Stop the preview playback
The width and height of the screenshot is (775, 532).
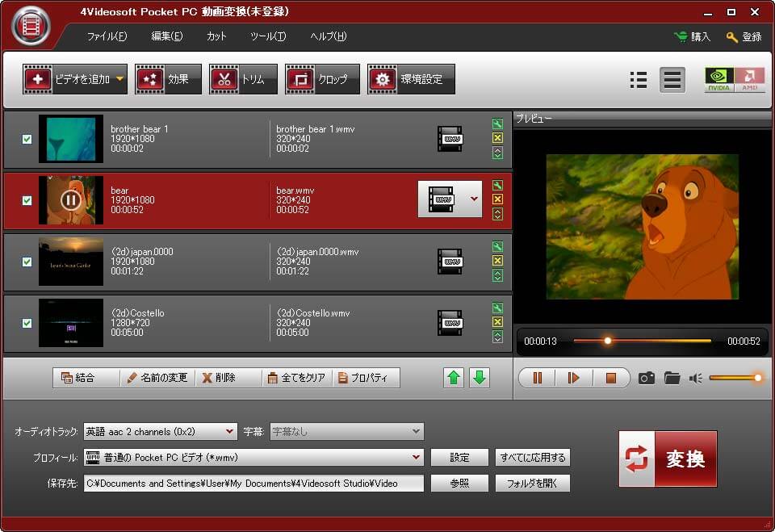point(611,379)
